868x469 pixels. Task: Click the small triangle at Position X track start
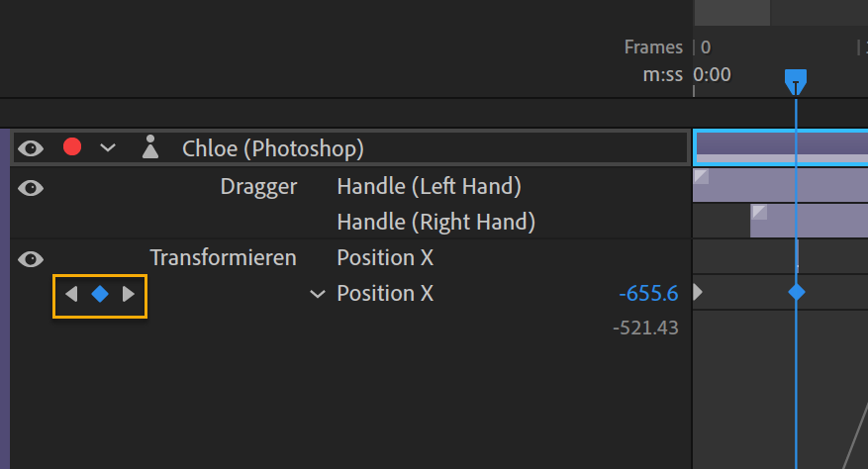[x=699, y=292]
